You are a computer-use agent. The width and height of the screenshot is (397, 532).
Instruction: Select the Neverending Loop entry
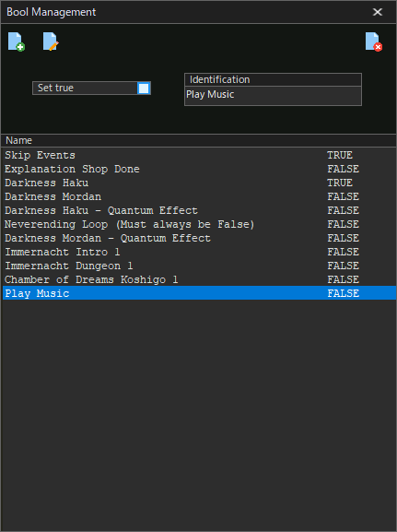199,224
